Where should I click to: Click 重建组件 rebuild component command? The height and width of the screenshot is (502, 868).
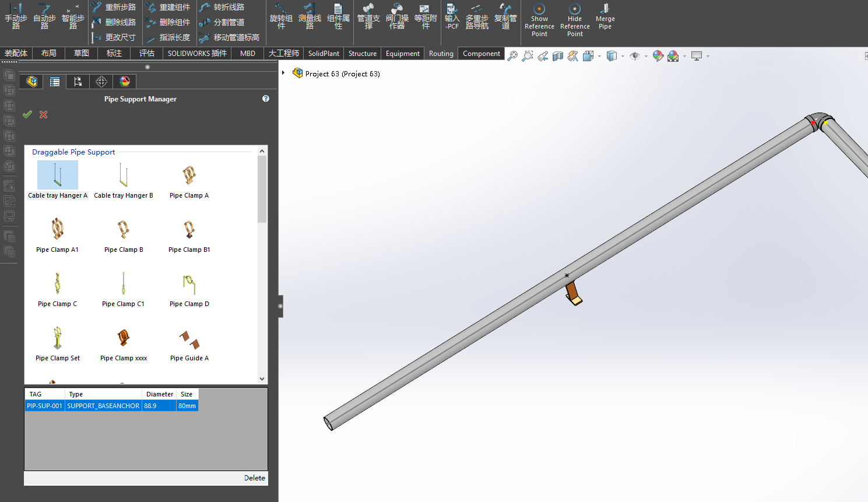click(168, 7)
